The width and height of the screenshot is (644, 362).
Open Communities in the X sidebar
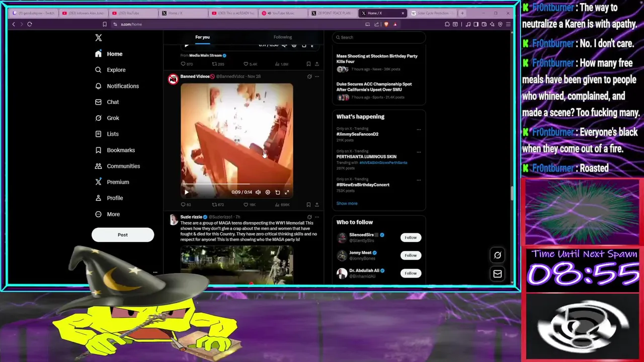pos(117,166)
